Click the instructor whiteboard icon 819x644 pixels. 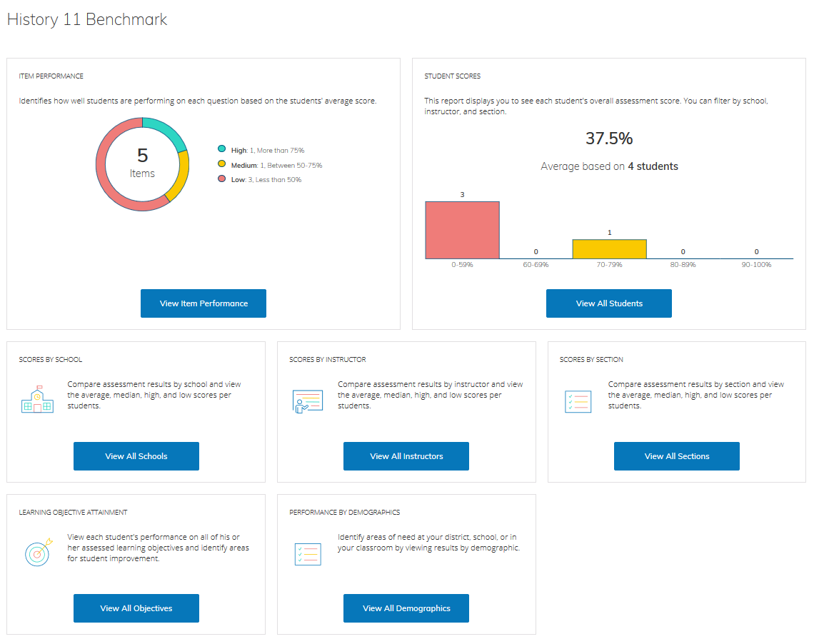tap(308, 401)
